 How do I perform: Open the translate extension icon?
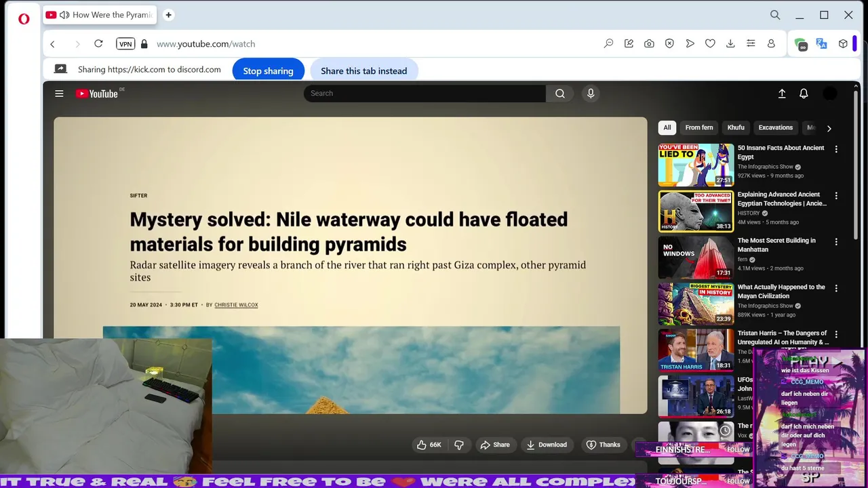pos(821,43)
